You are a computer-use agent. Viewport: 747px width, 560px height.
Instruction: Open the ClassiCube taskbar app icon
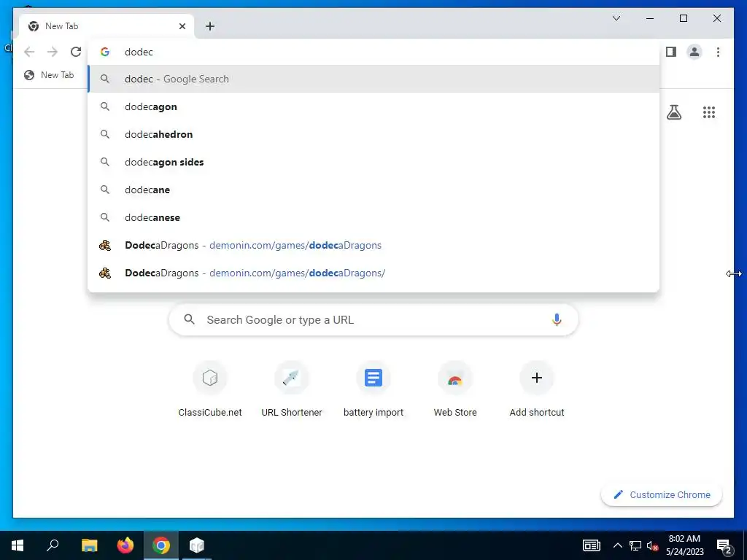[197, 545]
